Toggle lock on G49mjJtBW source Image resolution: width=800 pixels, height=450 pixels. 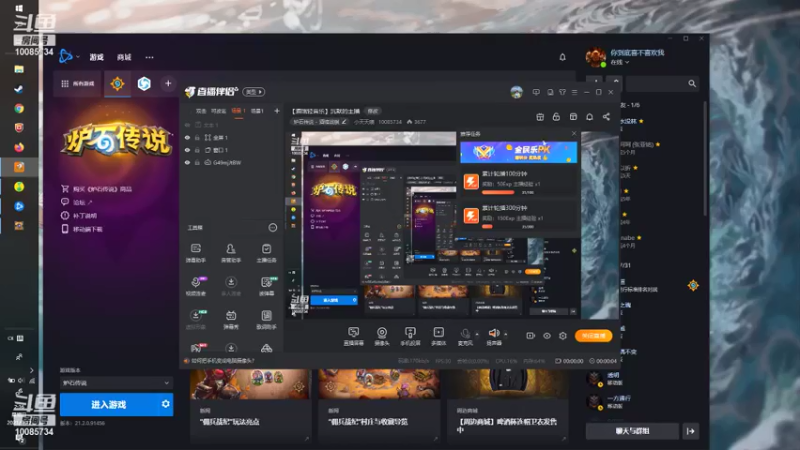click(x=197, y=162)
